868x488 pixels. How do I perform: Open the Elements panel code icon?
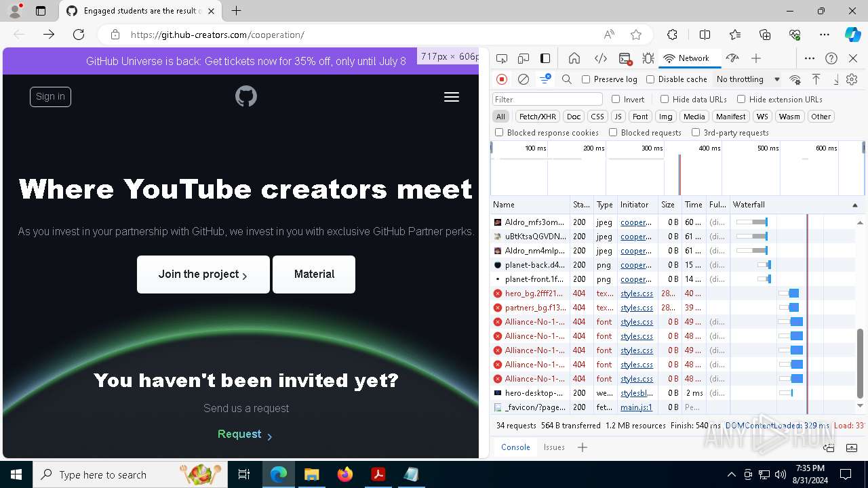[600, 58]
